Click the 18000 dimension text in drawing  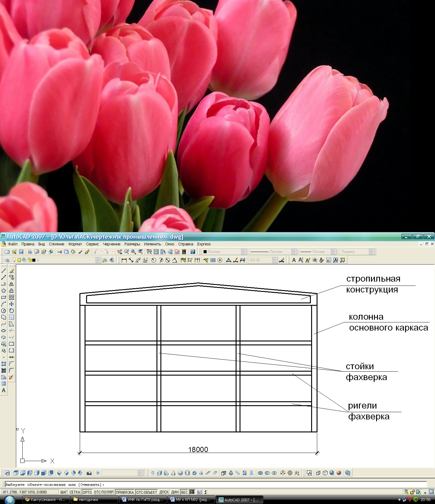click(x=198, y=449)
